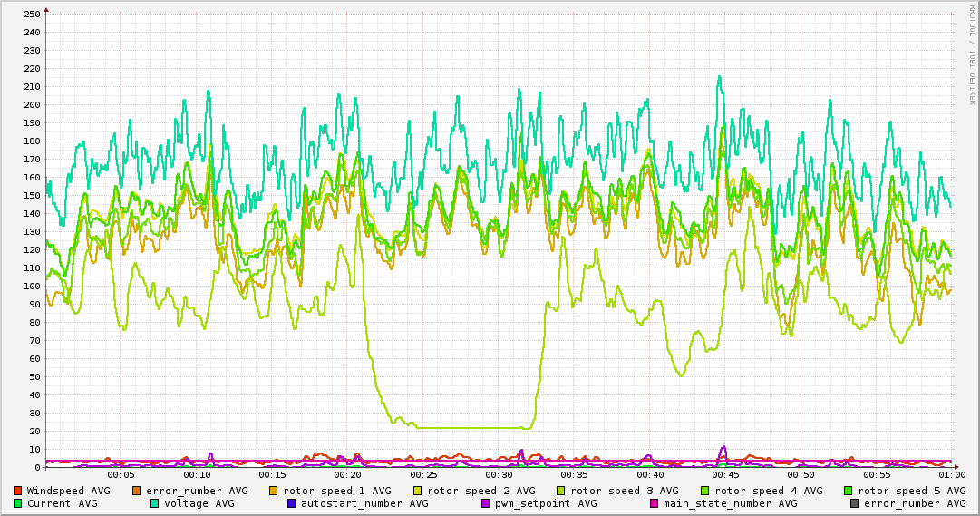Select the 'rotor speed 2 AVG' legend label
The height and width of the screenshot is (516, 980).
pos(481,491)
